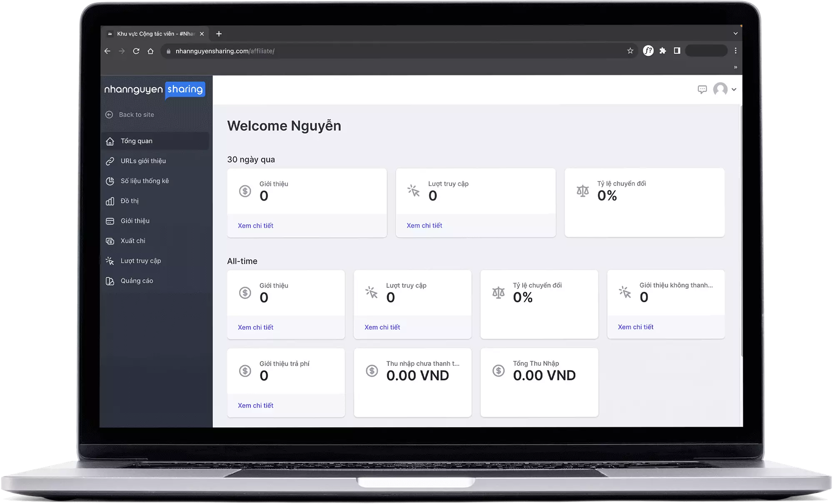Screen dimensions: 833x504
Task: View details of Giới thiệu trả phí
Action: coord(255,405)
